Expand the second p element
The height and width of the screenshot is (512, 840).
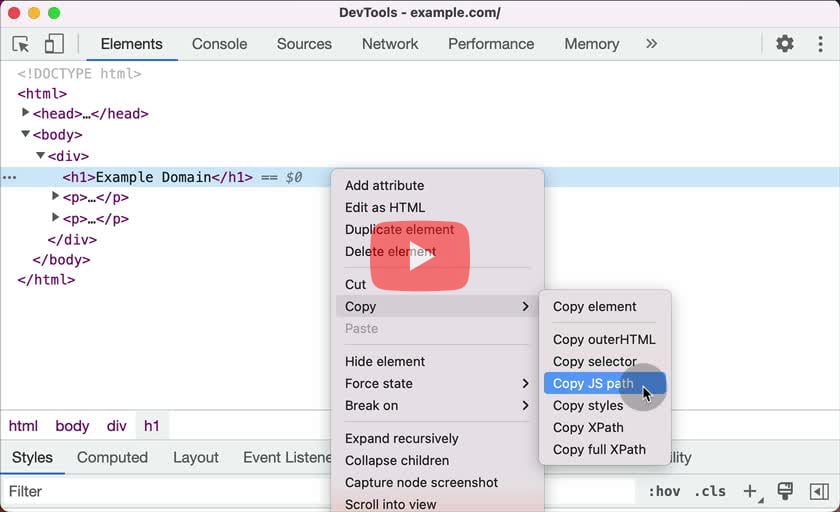coord(55,217)
